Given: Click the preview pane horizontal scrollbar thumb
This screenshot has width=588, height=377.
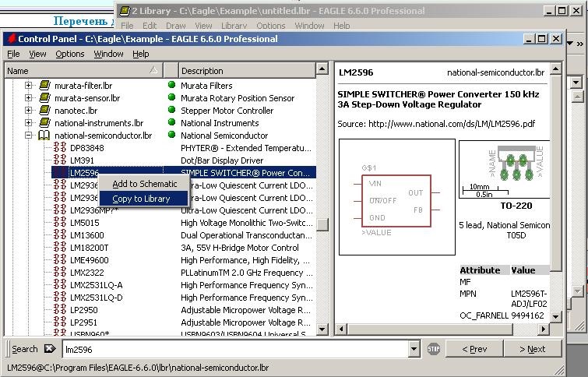Looking at the screenshot, I should tap(429, 329).
